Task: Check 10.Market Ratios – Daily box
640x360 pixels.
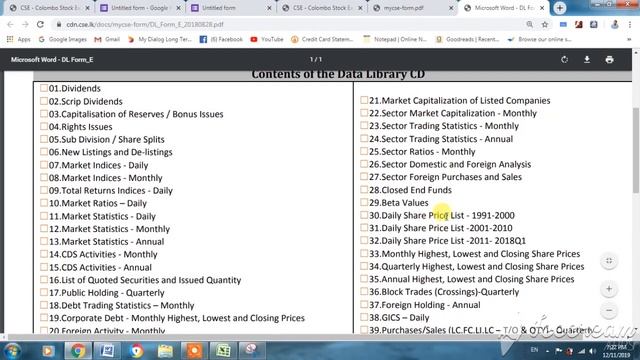Action: click(x=44, y=202)
